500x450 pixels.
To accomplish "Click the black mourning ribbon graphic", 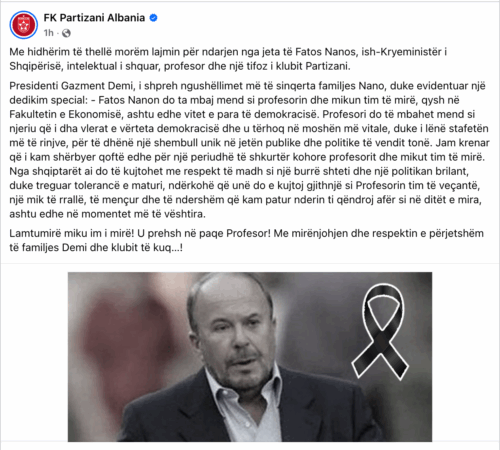I will 380,332.
